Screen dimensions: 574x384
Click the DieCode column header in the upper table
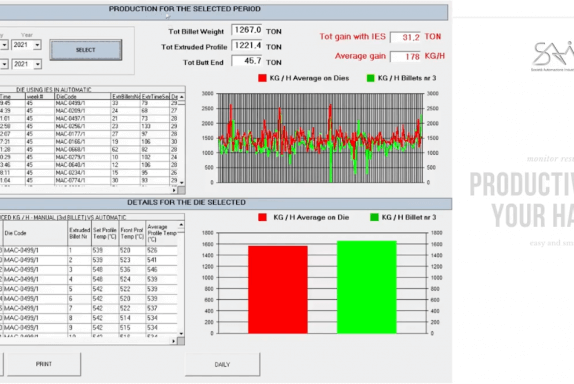tap(82, 97)
